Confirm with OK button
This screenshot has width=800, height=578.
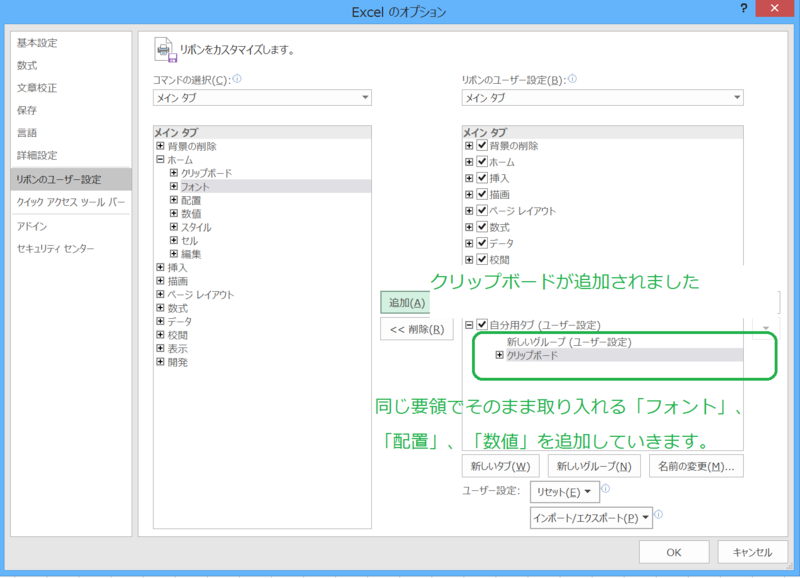(x=674, y=552)
